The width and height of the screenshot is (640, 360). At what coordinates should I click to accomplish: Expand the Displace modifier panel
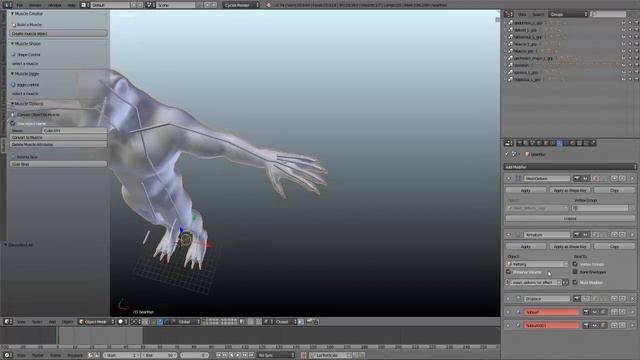tap(509, 299)
